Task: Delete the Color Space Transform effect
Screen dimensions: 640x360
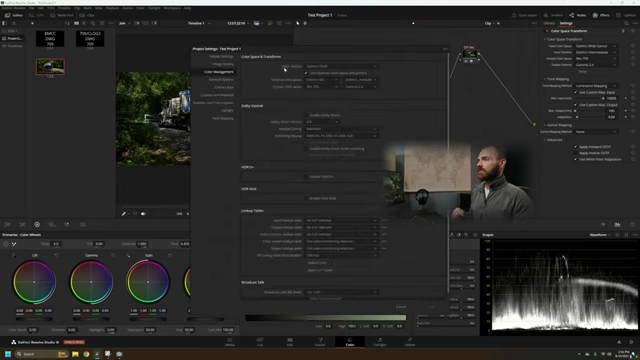Action: coord(623,31)
